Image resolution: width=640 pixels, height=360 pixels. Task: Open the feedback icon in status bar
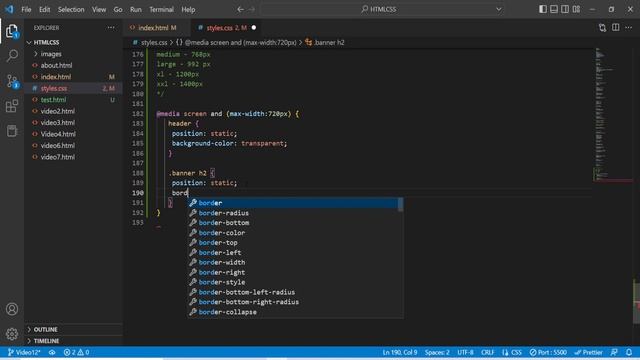pos(614,352)
